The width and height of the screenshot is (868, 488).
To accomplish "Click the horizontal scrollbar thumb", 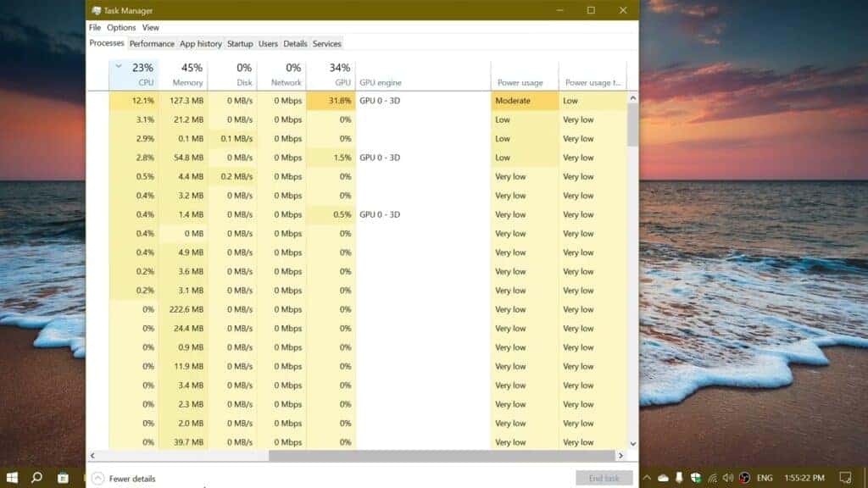I will [442, 456].
